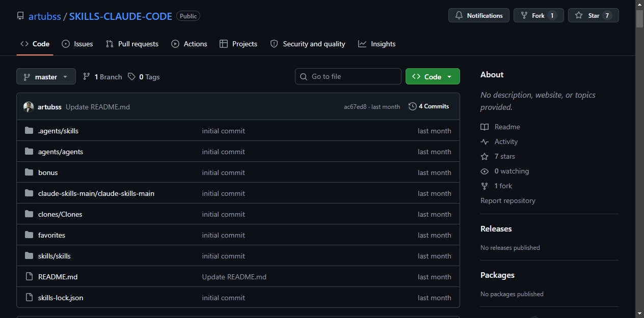Viewport: 644px width, 318px height.
Task: Open the Insights tab
Action: point(377,44)
